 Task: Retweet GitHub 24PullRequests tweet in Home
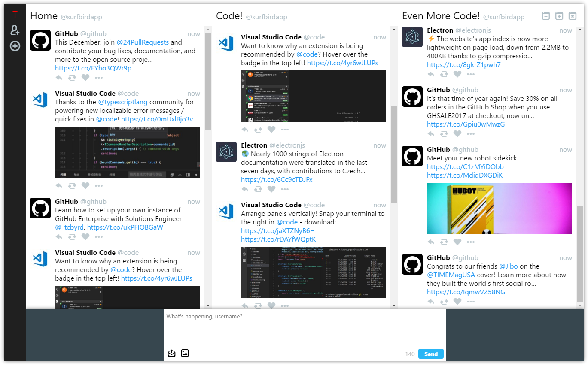click(x=72, y=78)
